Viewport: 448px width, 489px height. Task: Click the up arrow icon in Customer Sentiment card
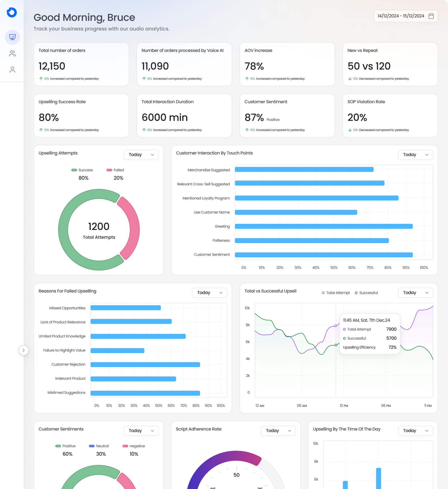point(247,130)
